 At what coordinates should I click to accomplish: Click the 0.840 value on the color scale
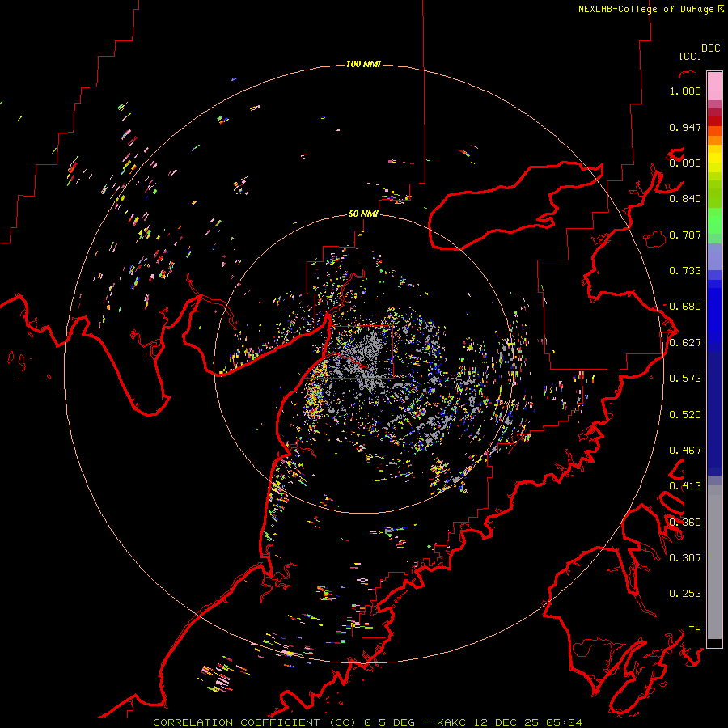685,199
